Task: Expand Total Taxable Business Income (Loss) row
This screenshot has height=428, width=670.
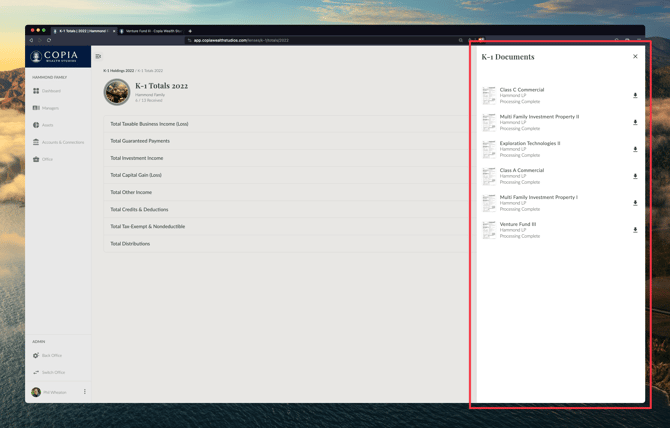Action: tap(149, 124)
